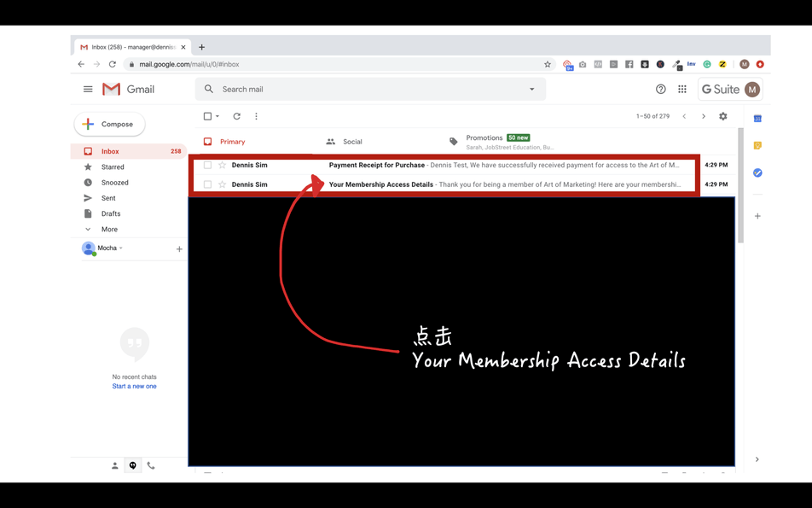
Task: Open the Drafts folder
Action: click(x=129, y=213)
